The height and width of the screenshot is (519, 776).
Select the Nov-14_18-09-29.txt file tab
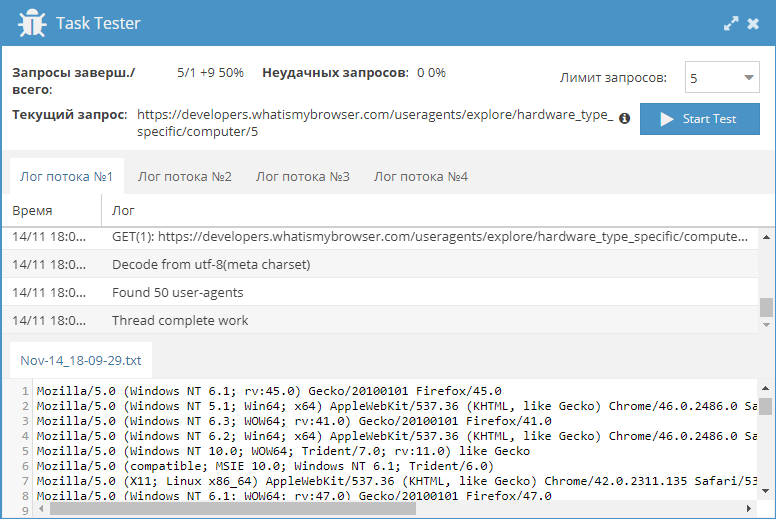(81, 360)
